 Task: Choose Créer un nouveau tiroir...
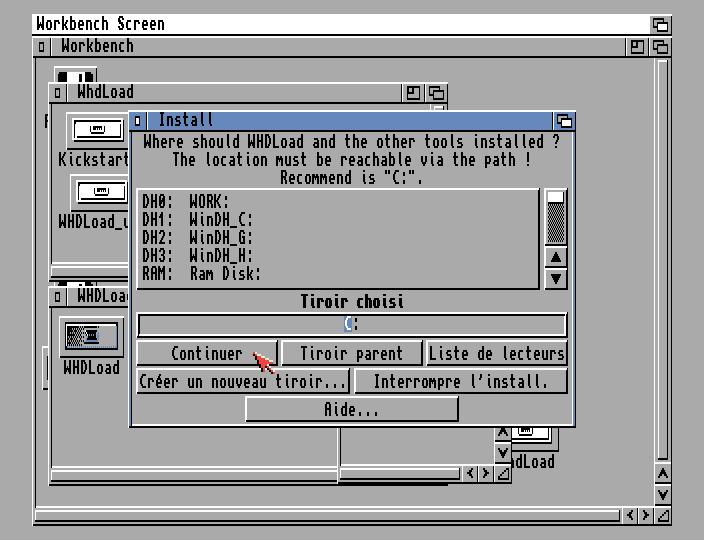pyautogui.click(x=243, y=382)
